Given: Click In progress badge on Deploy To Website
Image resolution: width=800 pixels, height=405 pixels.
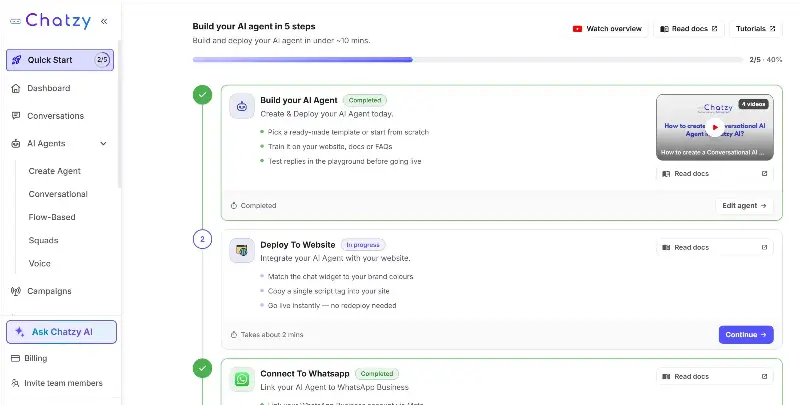Looking at the screenshot, I should click(x=363, y=245).
